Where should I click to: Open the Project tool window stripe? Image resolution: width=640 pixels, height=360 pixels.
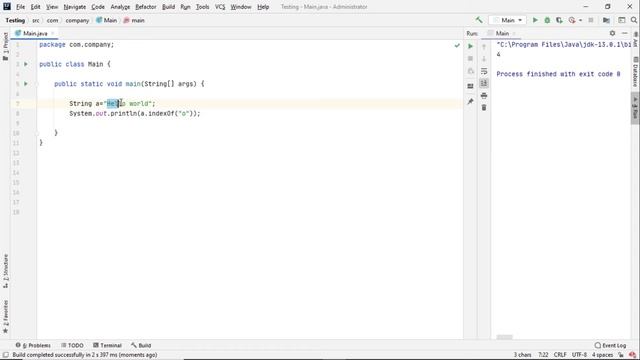click(5, 46)
